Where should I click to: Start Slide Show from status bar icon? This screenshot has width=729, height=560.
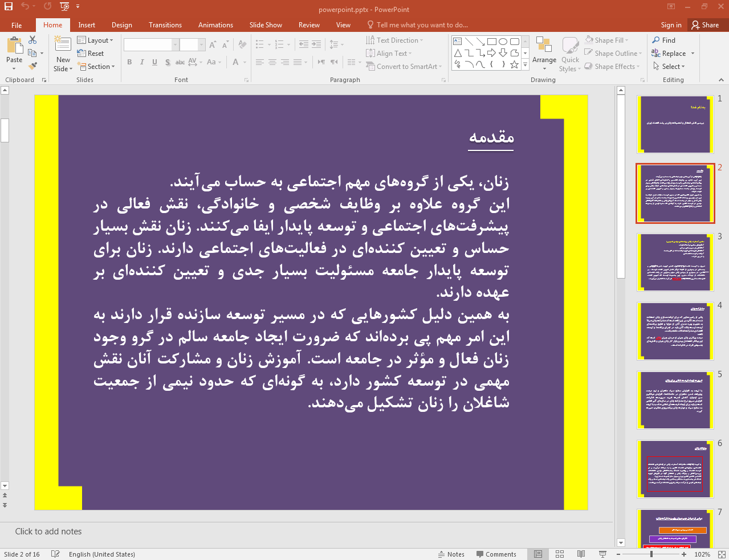pos(602,554)
